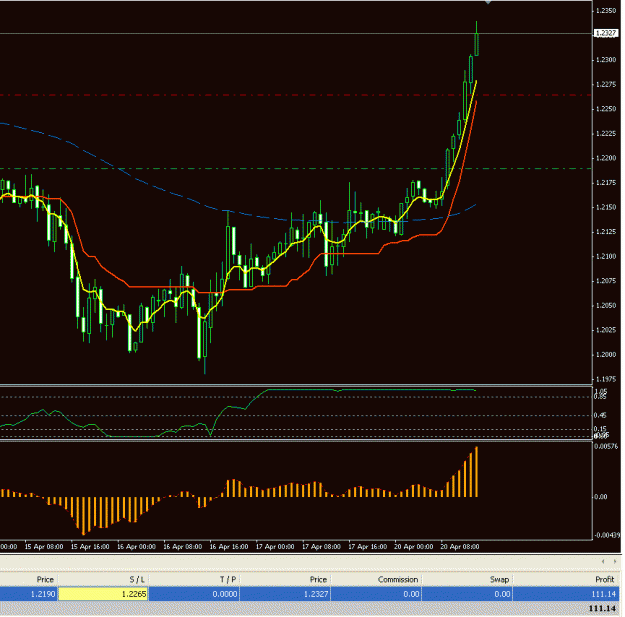
Task: Click the 1.2300 price axis label
Action: [x=606, y=60]
